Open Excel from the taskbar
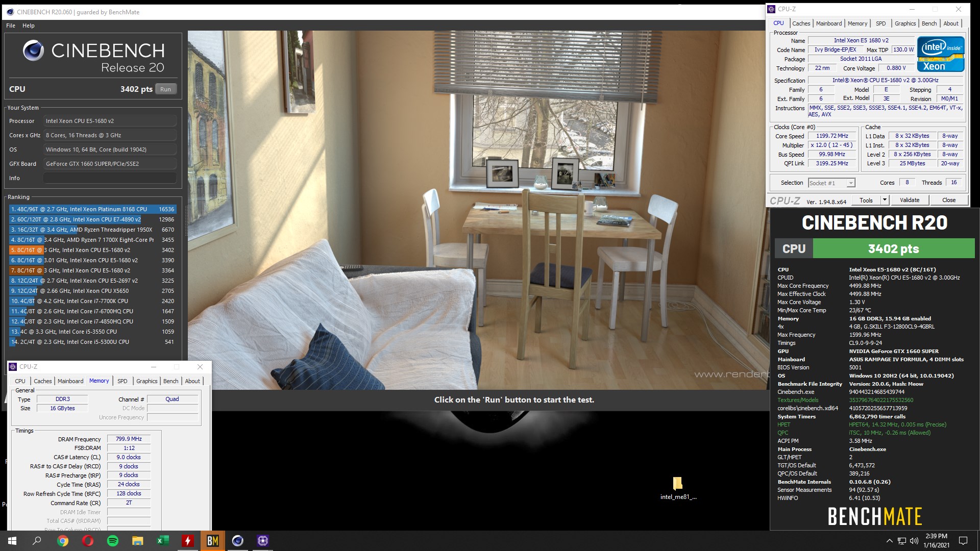The image size is (980, 551). click(163, 541)
